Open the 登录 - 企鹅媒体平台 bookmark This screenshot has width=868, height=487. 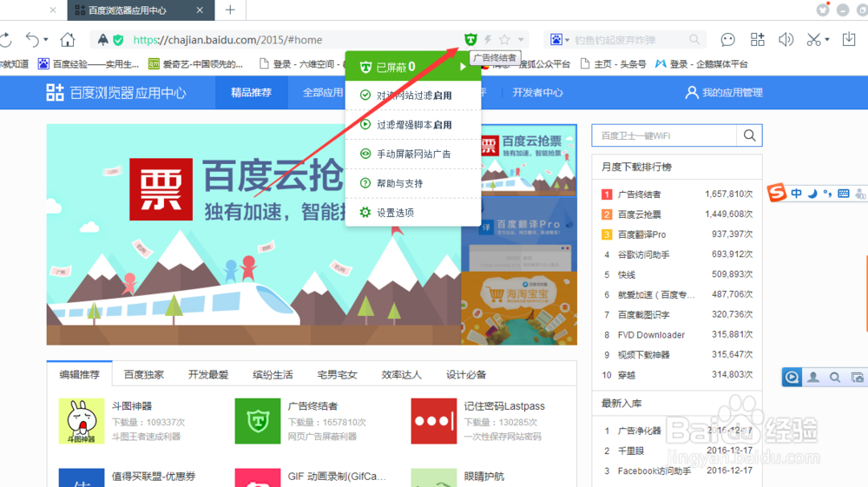tap(700, 64)
